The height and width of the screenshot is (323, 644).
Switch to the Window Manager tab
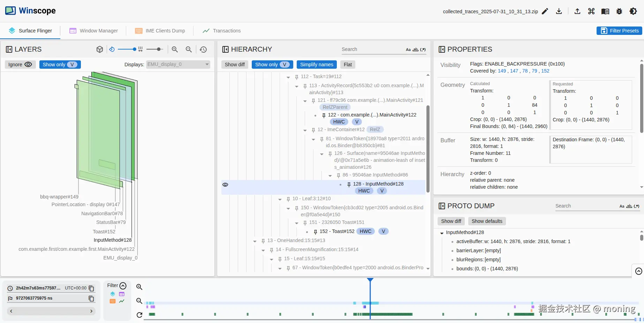coord(93,31)
